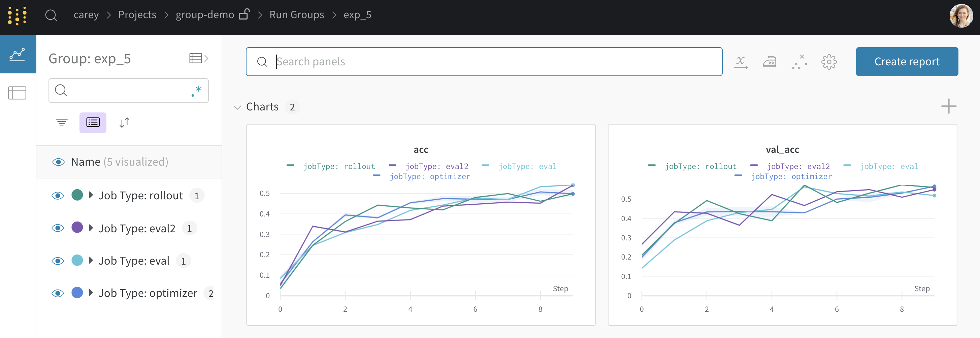This screenshot has height=338, width=980.
Task: Click the sort runs arrows icon
Action: 124,123
